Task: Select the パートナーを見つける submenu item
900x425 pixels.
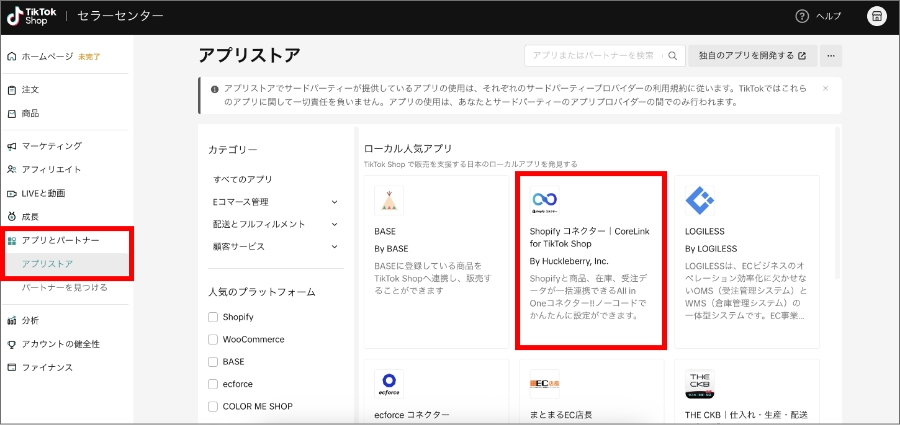Action: pos(64,288)
